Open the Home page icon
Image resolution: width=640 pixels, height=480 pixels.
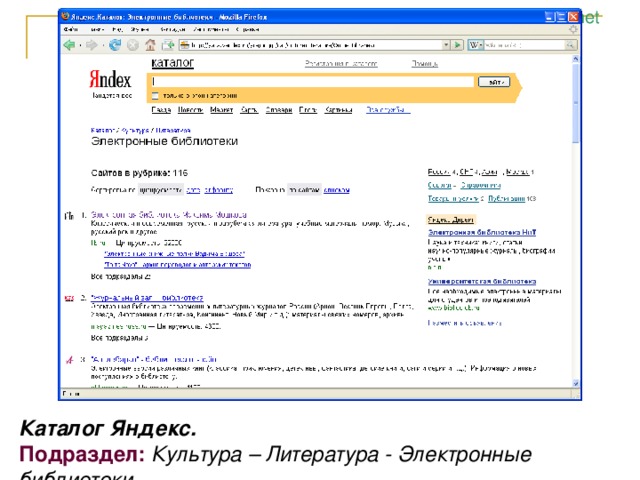click(150, 45)
